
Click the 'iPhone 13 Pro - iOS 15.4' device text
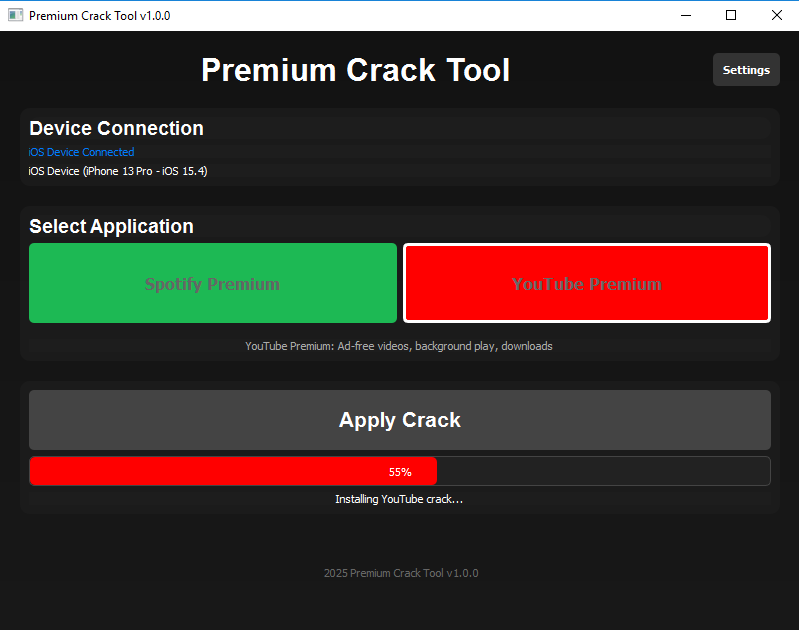coord(146,171)
